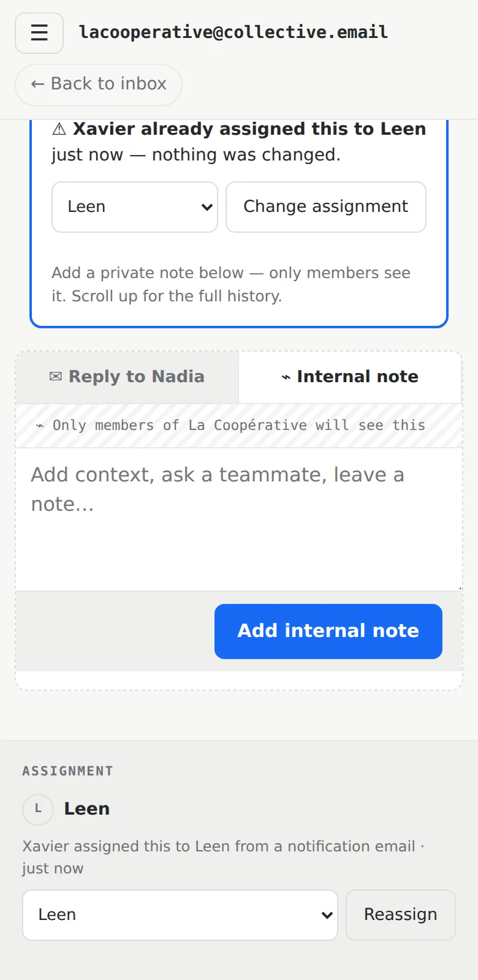The image size is (478, 980).
Task: Click Leen's avatar circle
Action: click(38, 809)
